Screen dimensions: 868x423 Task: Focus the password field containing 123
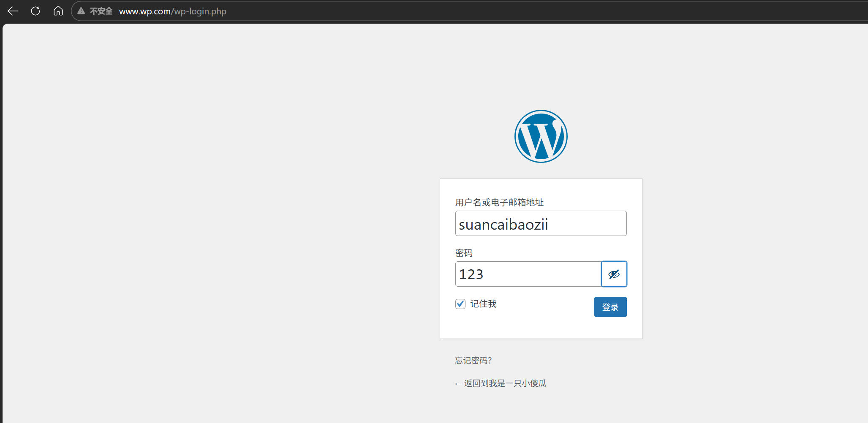click(x=528, y=274)
